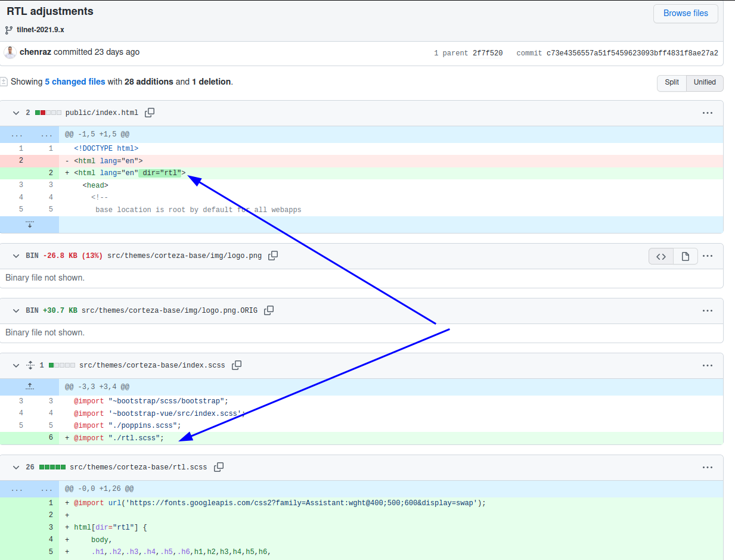Image resolution: width=735 pixels, height=560 pixels.
Task: Copy index.scss file path
Action: pyautogui.click(x=237, y=365)
